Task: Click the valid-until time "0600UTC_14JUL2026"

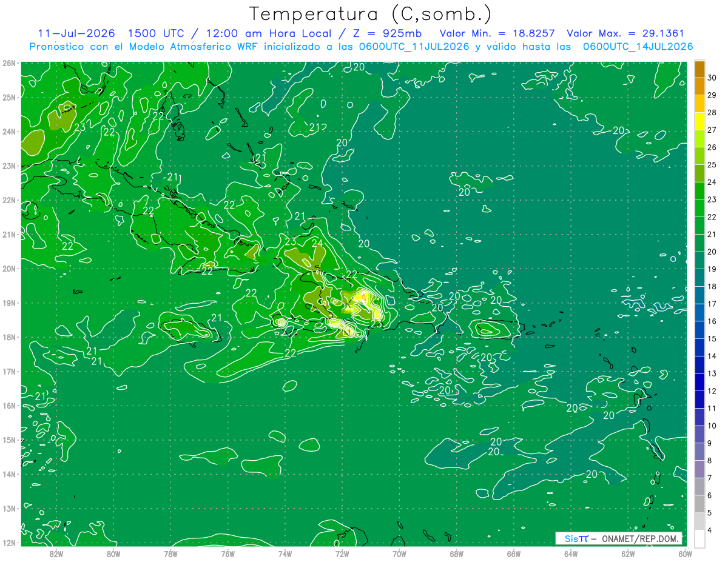Action: point(638,46)
